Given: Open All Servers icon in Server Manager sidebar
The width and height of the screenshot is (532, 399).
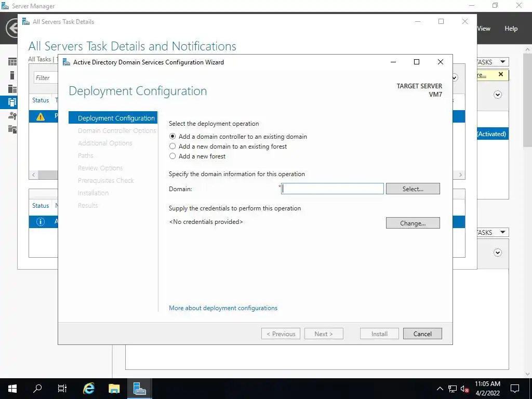Looking at the screenshot, I should point(12,88).
